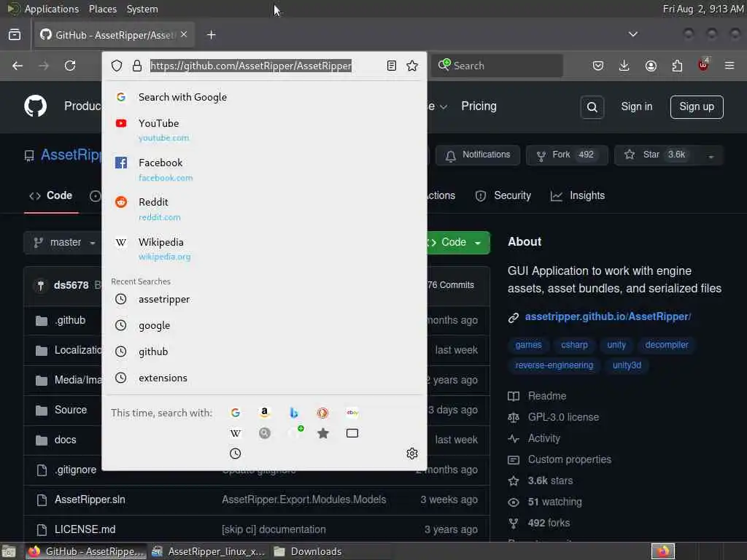
Task: Expand the list all tabs chevron
Action: [633, 34]
